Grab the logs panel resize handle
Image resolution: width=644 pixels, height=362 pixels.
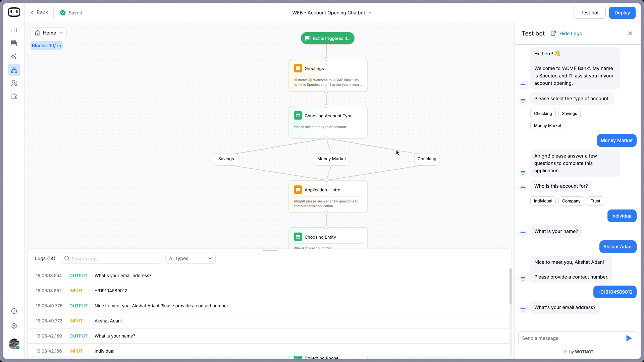[270, 250]
